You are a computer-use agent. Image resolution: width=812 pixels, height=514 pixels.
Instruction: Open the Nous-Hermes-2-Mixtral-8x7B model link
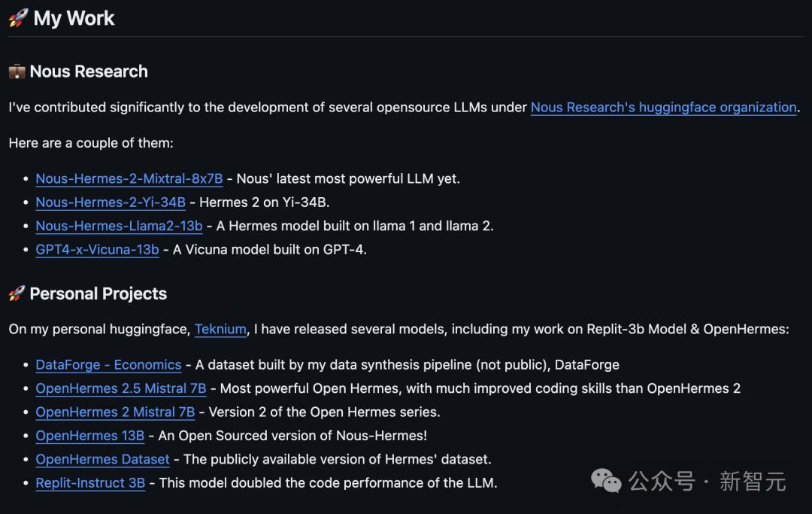(x=129, y=178)
